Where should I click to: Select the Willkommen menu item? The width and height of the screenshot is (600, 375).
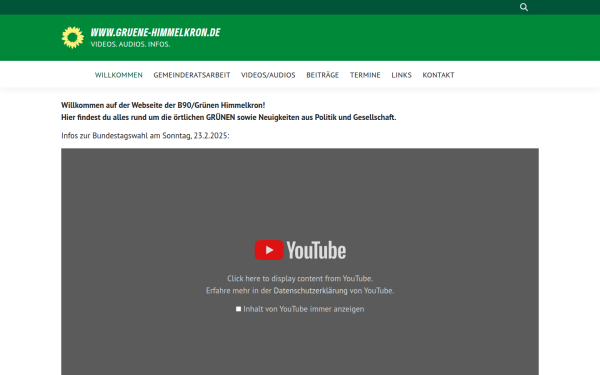click(119, 75)
